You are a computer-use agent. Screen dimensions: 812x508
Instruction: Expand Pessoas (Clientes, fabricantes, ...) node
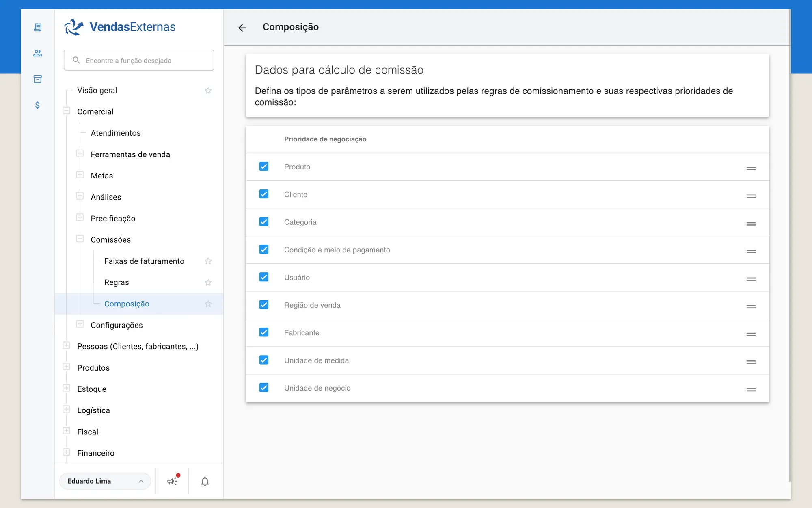pos(67,345)
